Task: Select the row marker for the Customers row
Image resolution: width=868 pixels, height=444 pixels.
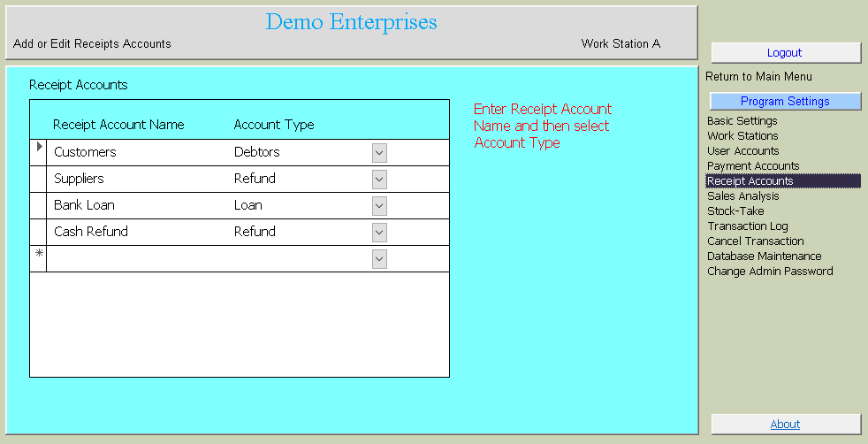Action: click(38, 152)
